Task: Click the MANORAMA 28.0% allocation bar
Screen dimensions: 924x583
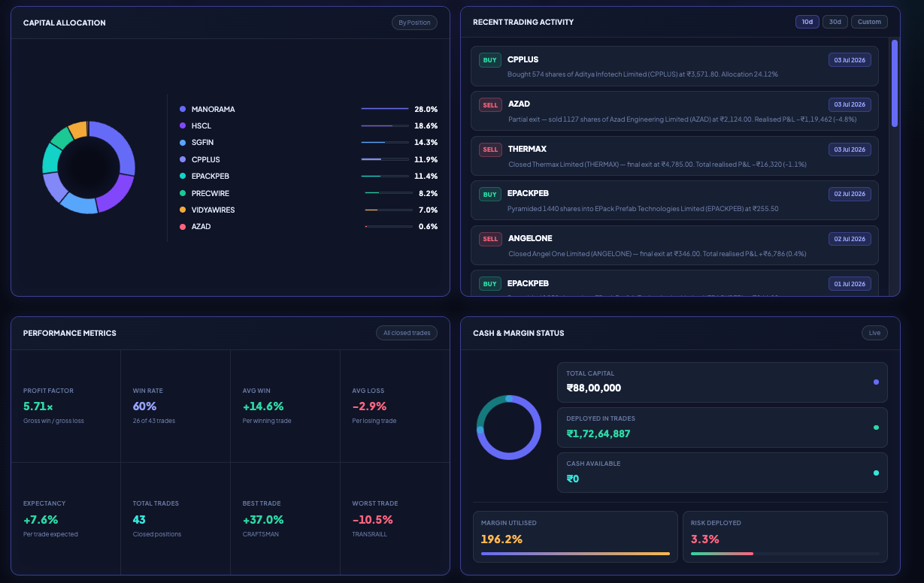Action: tap(385, 109)
